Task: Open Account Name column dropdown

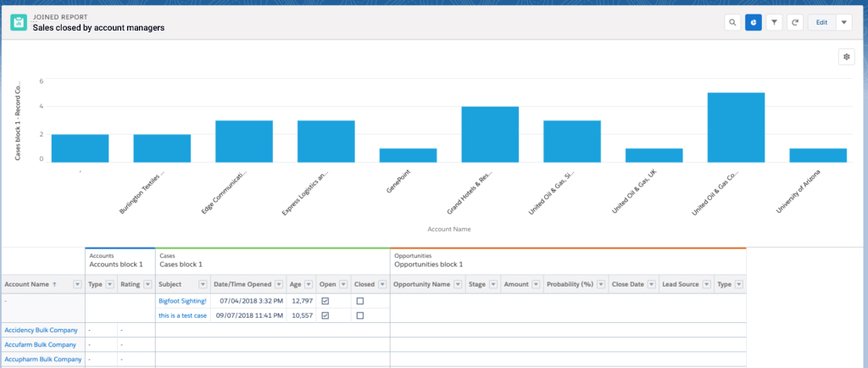Action: (x=76, y=285)
